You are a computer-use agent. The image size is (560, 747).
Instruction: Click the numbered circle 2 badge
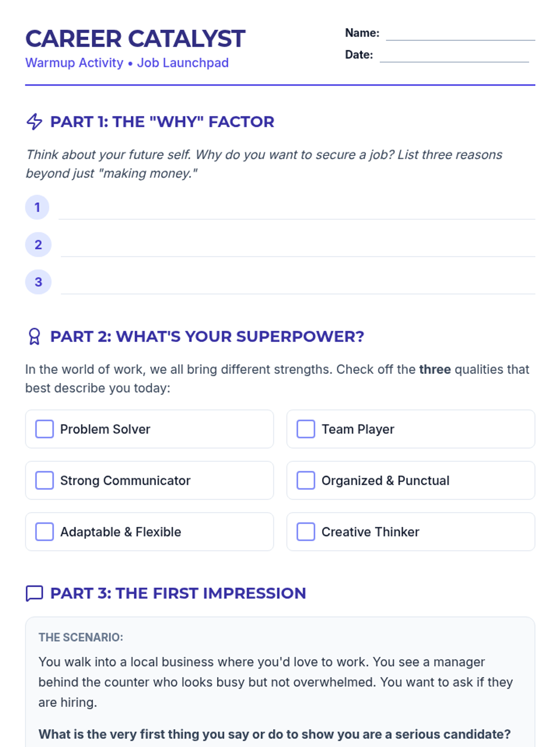tap(38, 245)
